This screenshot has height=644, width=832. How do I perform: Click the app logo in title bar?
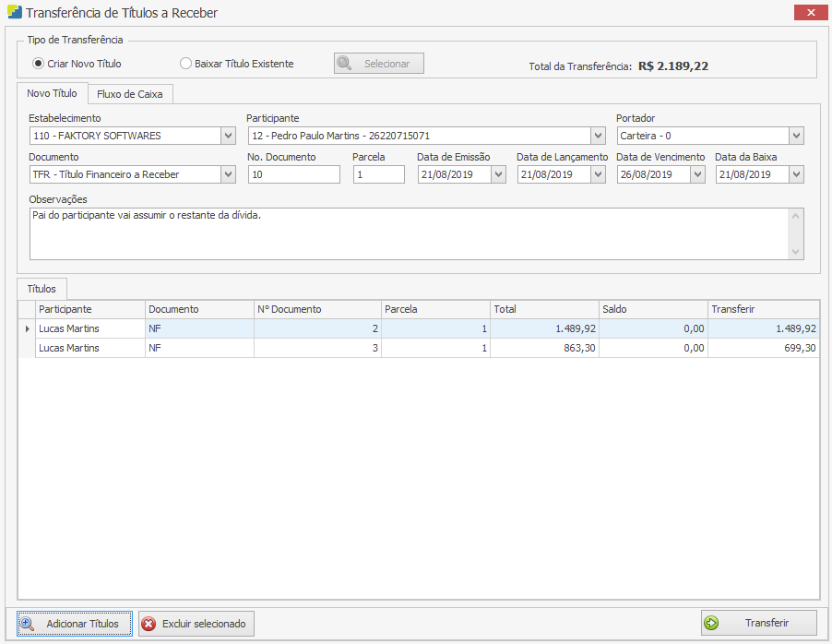(14, 13)
